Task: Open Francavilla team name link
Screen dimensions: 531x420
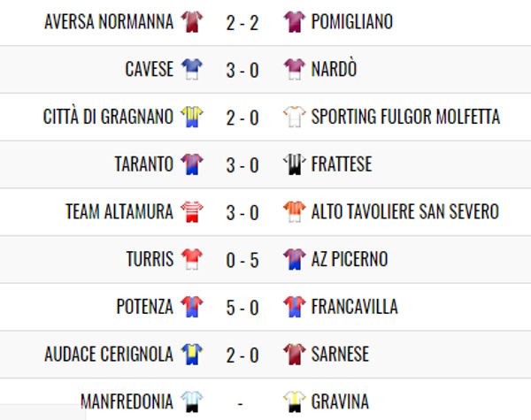Action: coord(354,307)
